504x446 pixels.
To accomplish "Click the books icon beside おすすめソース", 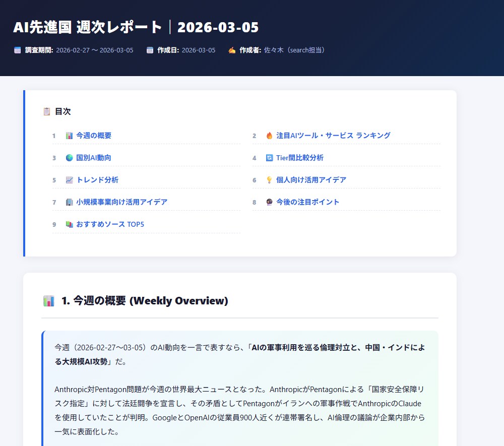I will pyautogui.click(x=69, y=224).
